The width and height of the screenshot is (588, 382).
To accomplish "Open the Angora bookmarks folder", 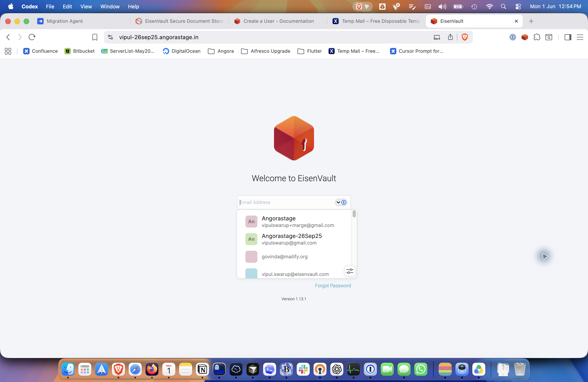I will (221, 51).
